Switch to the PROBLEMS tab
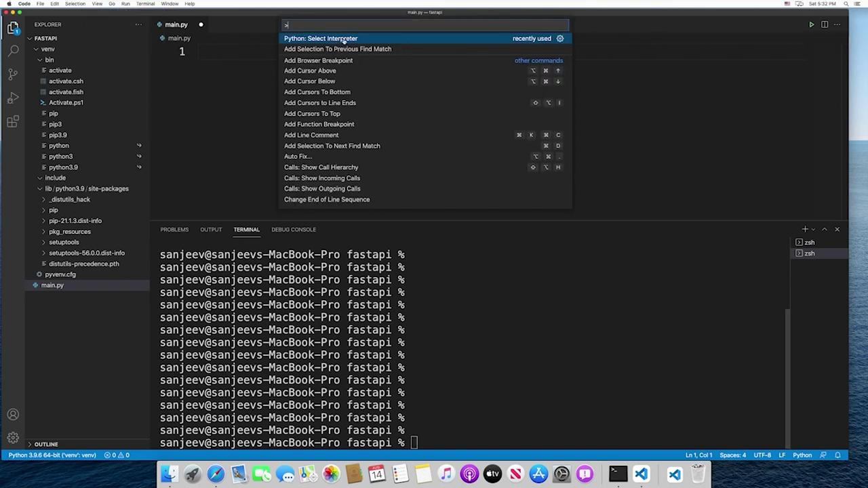868x488 pixels. coord(174,229)
